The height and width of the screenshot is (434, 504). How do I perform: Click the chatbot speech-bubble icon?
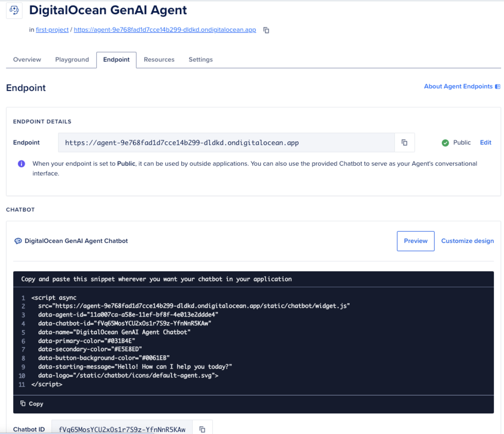tap(18, 241)
